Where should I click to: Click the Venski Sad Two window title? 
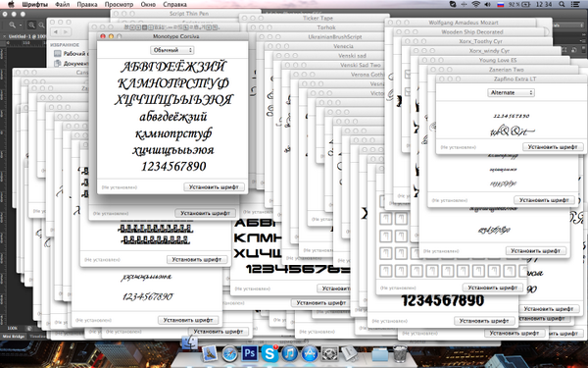click(361, 65)
